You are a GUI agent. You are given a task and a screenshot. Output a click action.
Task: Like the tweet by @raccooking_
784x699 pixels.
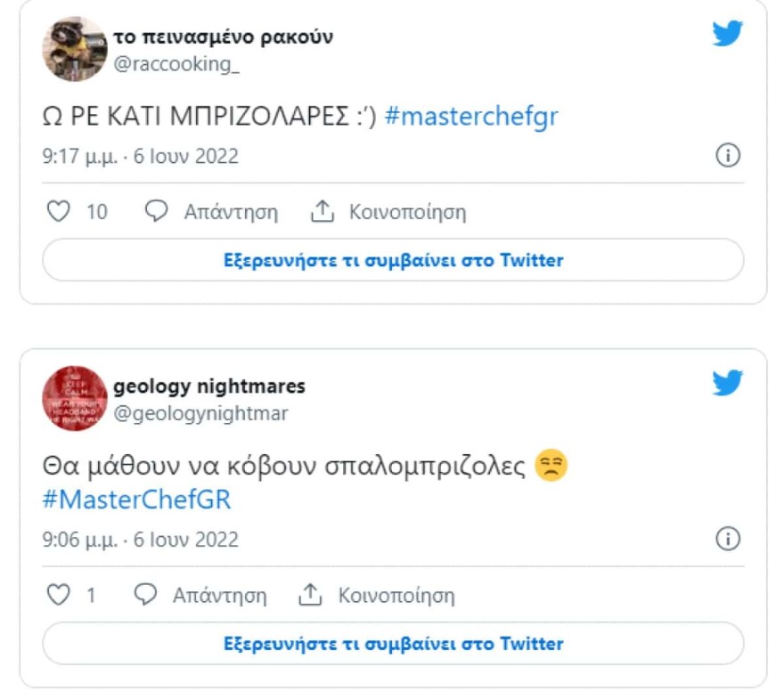pos(59,210)
